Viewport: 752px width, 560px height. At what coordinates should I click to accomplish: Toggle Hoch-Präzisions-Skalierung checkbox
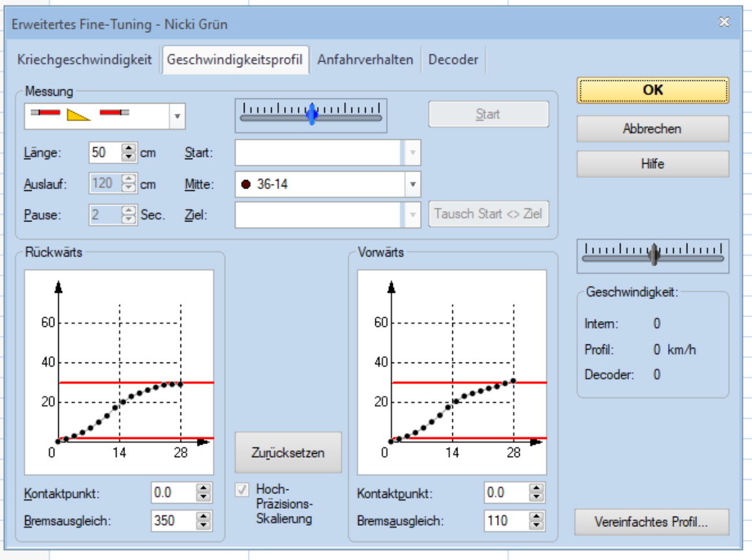click(243, 491)
